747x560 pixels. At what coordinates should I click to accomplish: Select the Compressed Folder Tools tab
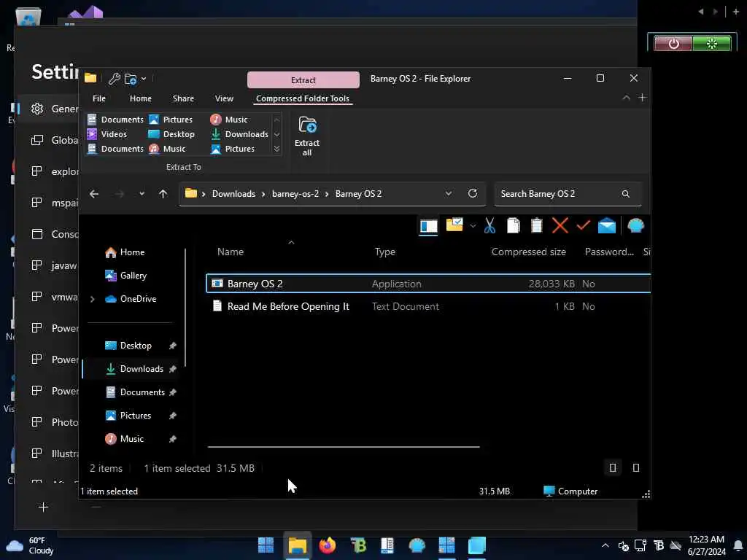303,98
